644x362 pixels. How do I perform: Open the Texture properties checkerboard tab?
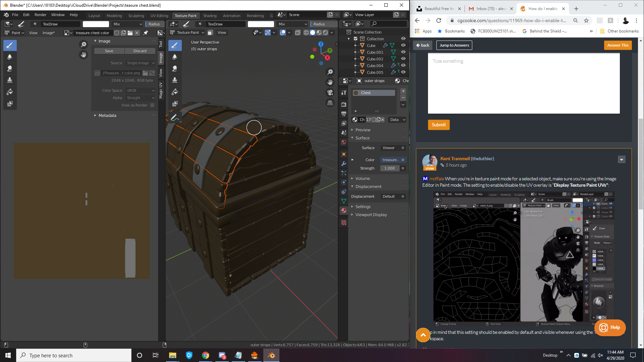point(344,223)
